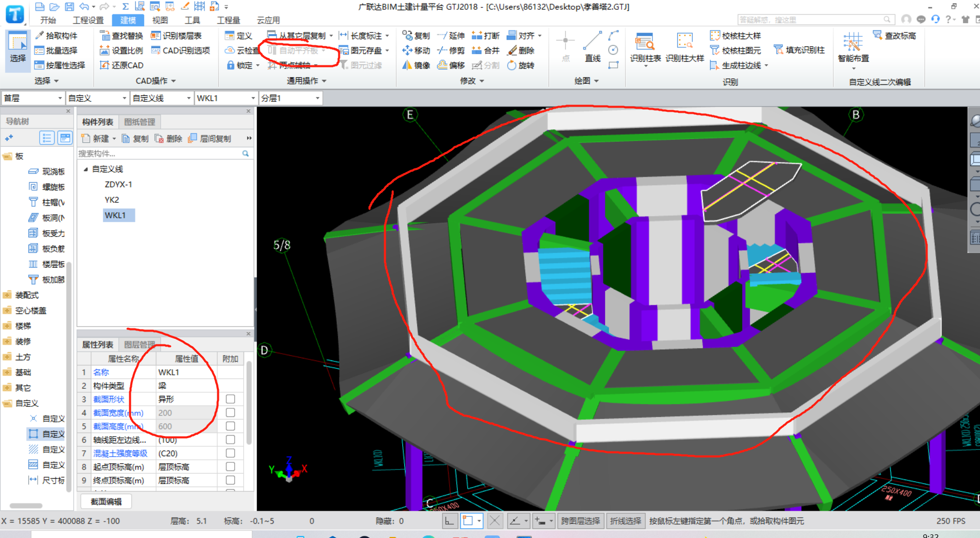The height and width of the screenshot is (538, 980).
Task: Open 查找替换 find and replace
Action: [122, 36]
